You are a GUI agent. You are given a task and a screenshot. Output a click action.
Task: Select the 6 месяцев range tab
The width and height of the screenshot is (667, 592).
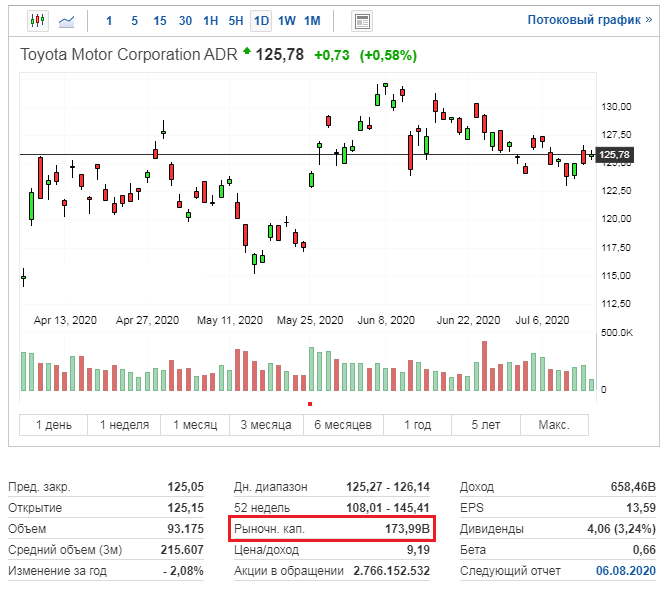(x=343, y=425)
